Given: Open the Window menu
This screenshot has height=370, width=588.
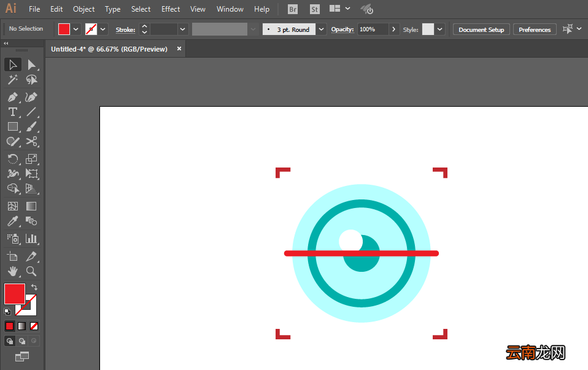Looking at the screenshot, I should pos(230,9).
